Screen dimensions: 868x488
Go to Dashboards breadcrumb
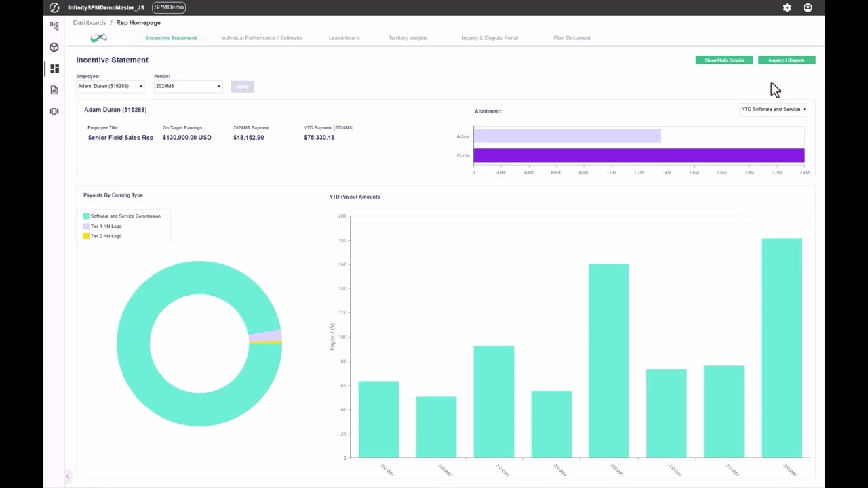(90, 23)
